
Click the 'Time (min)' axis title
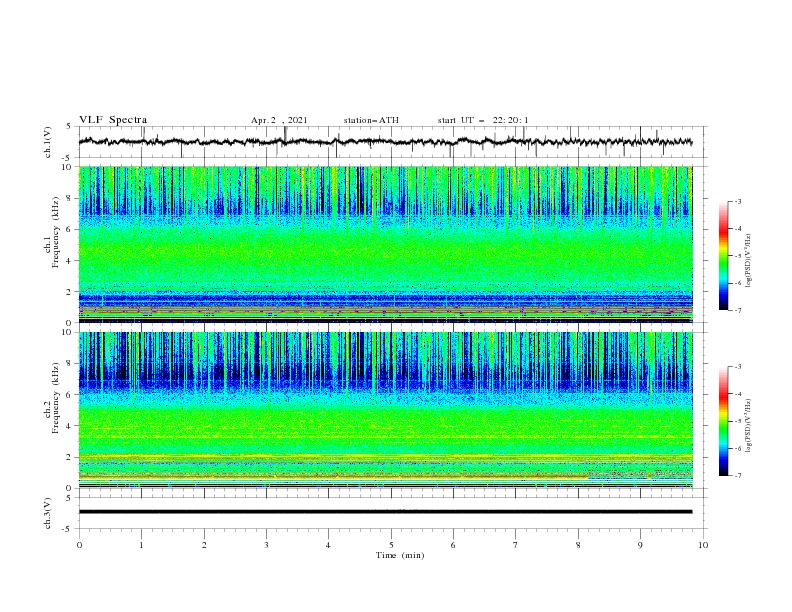point(400,555)
